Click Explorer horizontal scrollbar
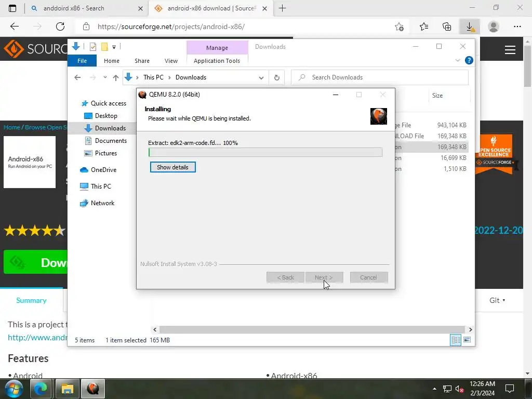Screen dimensions: 532x399 coord(312,329)
